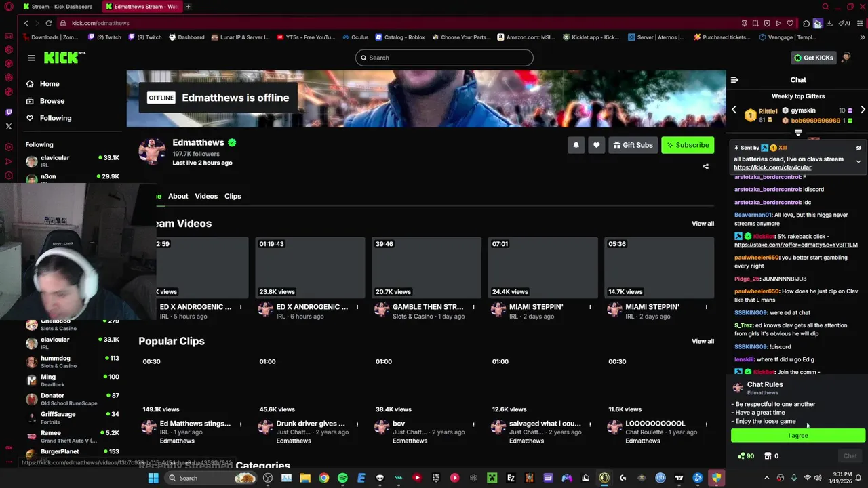Click the green Subscribe button
This screenshot has height=488, width=868.
[688, 145]
